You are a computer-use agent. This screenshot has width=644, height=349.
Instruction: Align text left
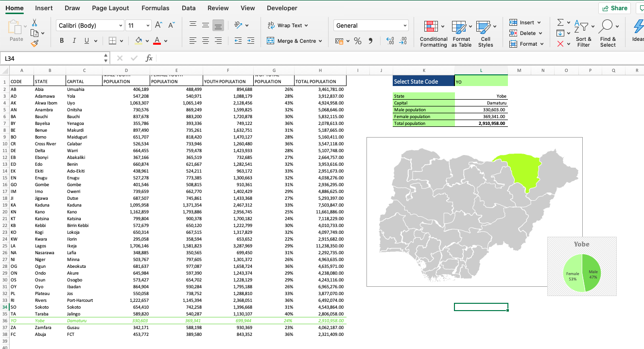pos(193,41)
